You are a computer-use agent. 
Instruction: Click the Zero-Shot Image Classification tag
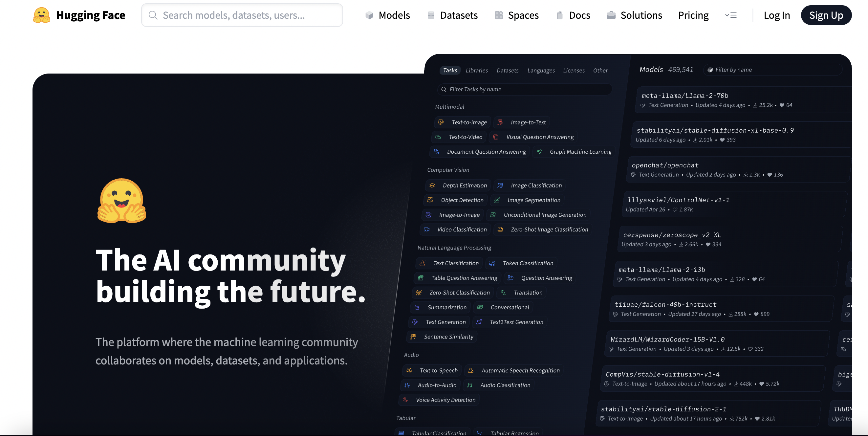pos(543,229)
